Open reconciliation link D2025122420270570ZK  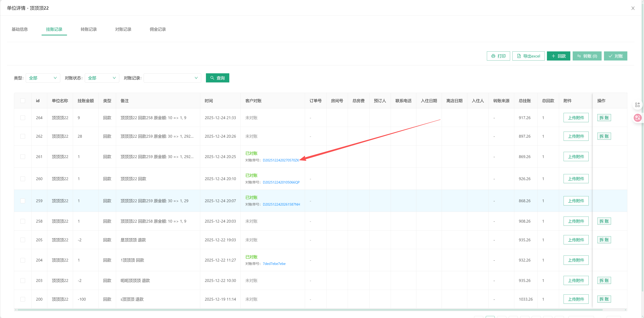280,160
